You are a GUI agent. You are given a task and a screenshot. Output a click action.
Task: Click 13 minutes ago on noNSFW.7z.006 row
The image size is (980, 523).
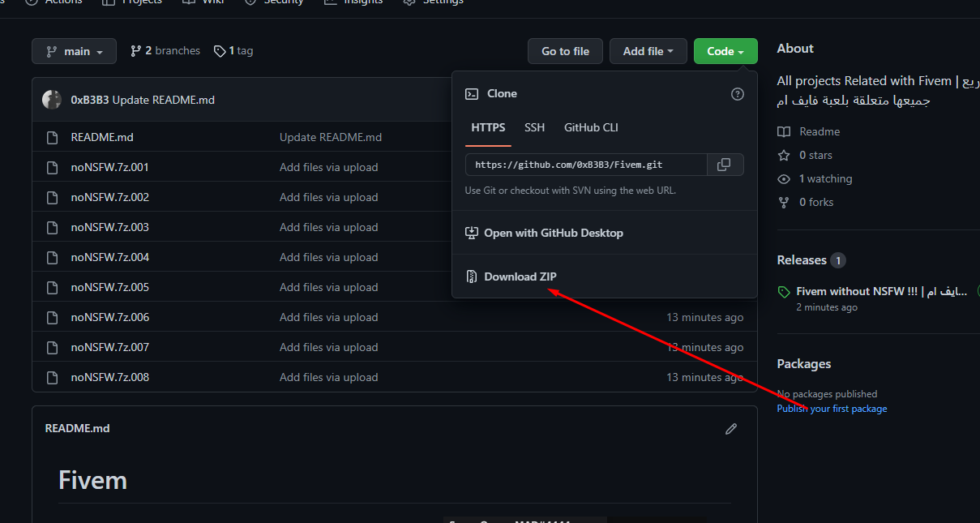704,317
